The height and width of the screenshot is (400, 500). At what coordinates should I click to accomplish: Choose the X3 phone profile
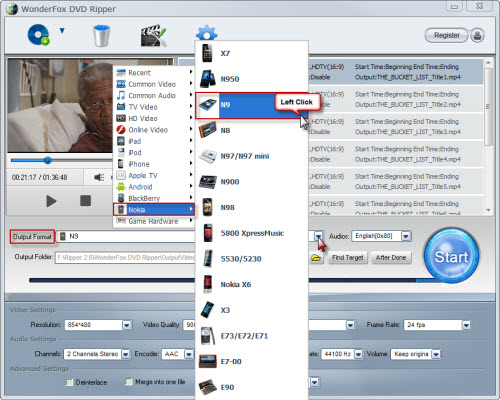(251, 310)
